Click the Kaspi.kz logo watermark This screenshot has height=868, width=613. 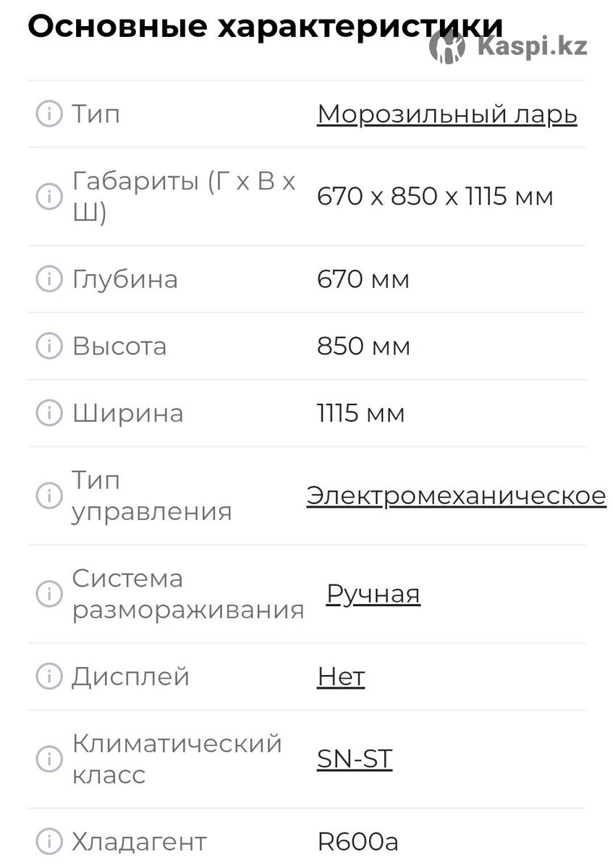click(x=507, y=46)
